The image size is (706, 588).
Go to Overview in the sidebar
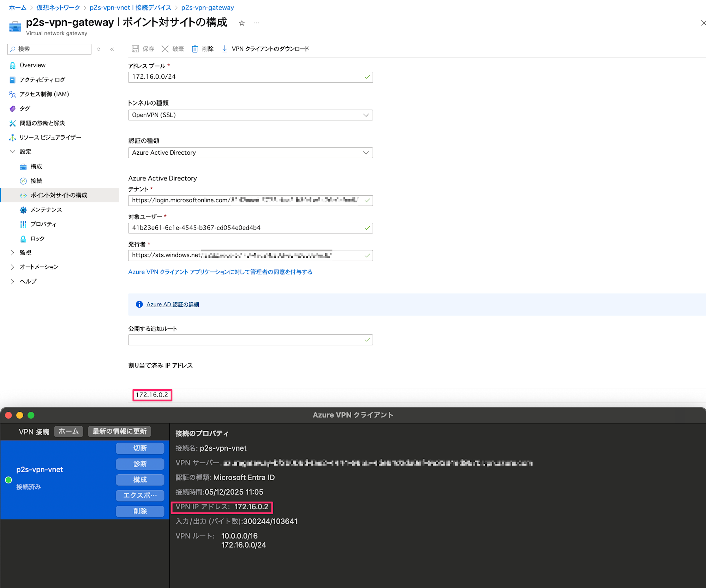pyautogui.click(x=32, y=65)
